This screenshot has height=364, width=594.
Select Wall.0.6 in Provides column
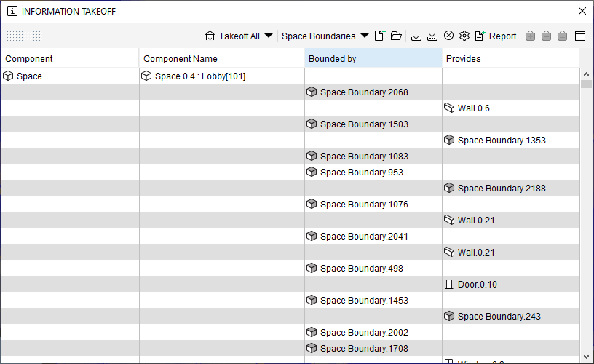[x=474, y=108]
